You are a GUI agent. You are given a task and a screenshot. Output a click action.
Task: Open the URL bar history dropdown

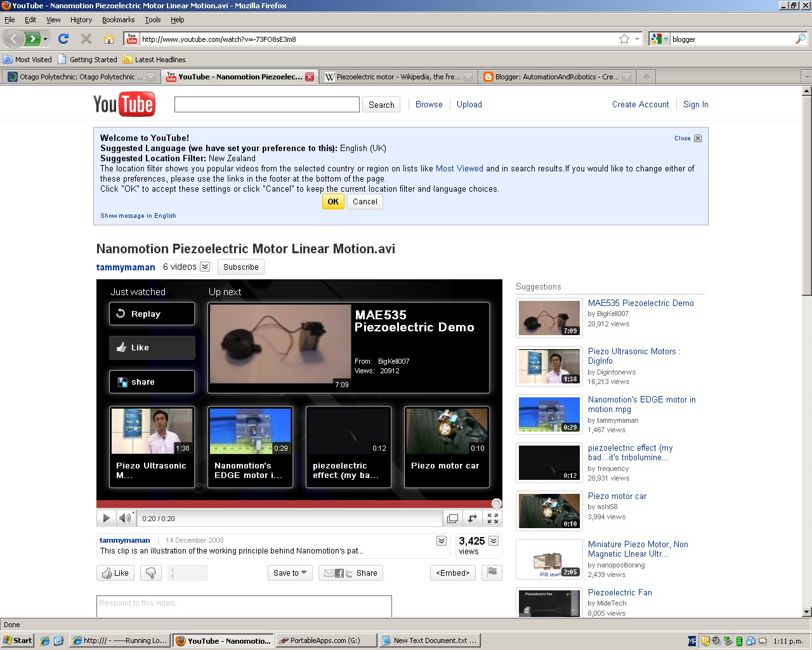click(x=637, y=39)
